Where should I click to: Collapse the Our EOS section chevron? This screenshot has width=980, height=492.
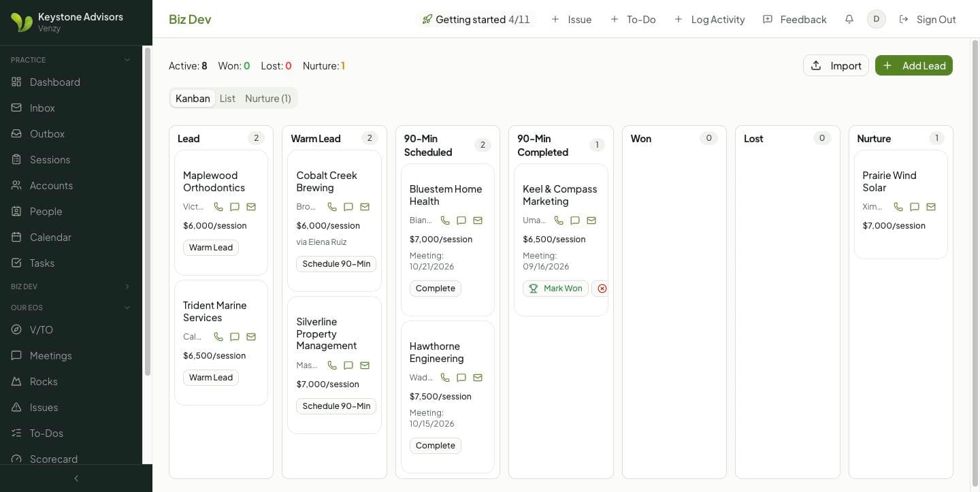click(x=127, y=308)
